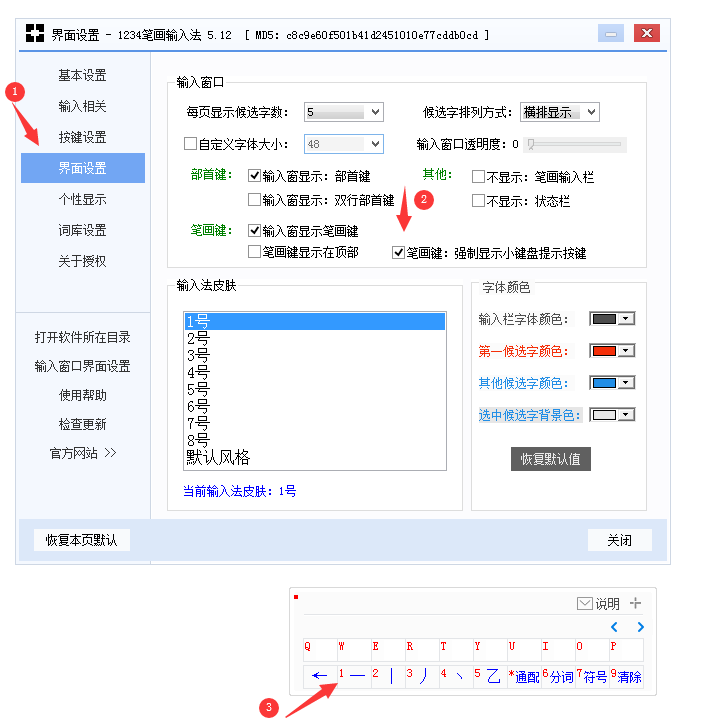Select 默认风格 skin in list
Viewport: 703px width, 728px height.
tap(315, 458)
